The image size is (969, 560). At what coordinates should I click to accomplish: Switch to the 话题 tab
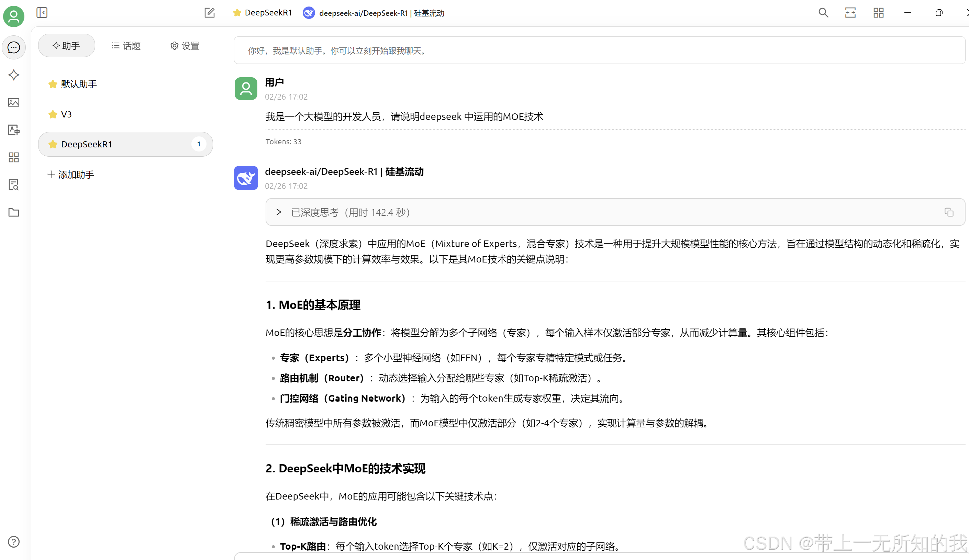click(x=126, y=46)
